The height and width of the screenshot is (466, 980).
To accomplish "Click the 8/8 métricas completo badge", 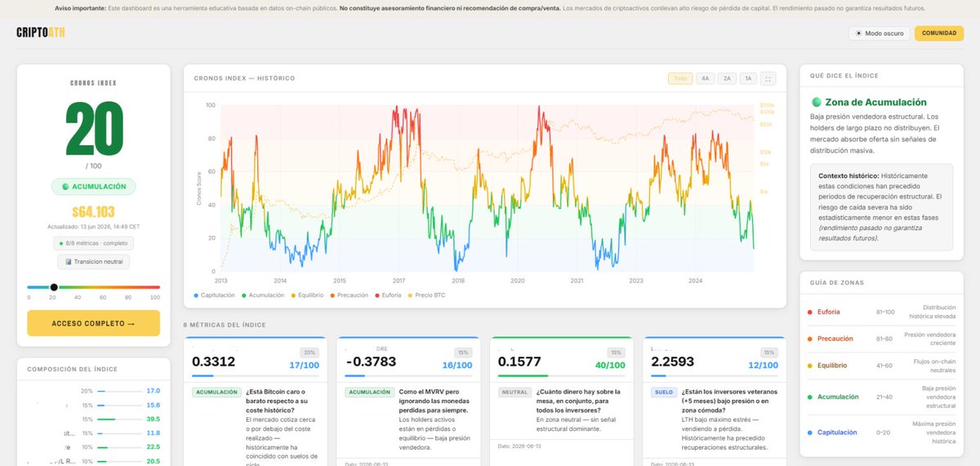I will [93, 243].
